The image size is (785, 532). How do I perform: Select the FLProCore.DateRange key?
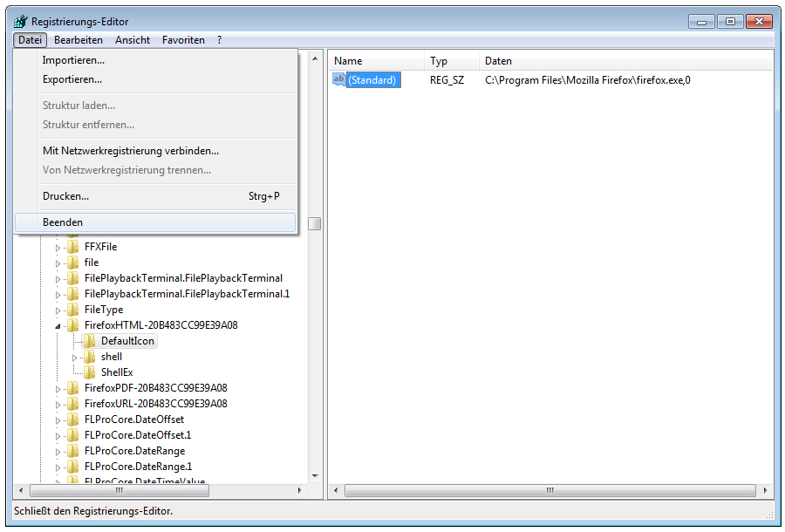coord(134,451)
